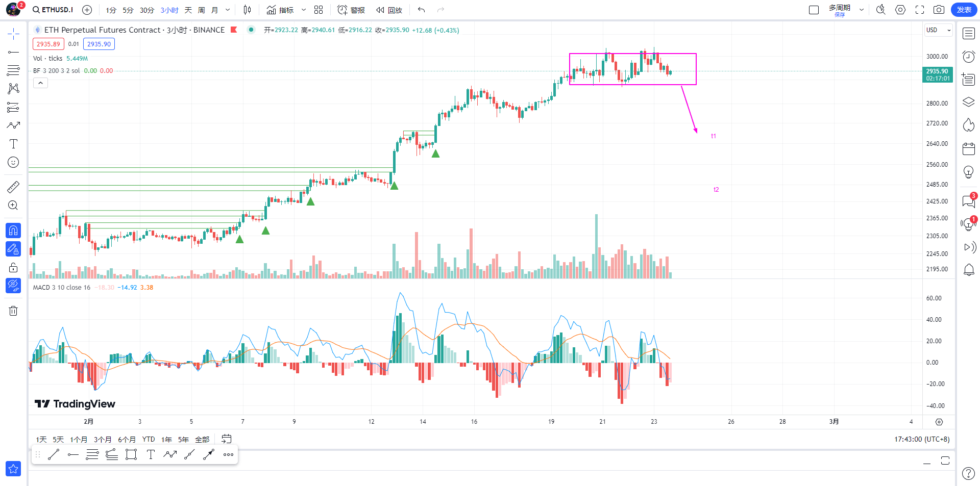Take a chart snapshot with camera
This screenshot has width=980, height=486.
pos(939,10)
